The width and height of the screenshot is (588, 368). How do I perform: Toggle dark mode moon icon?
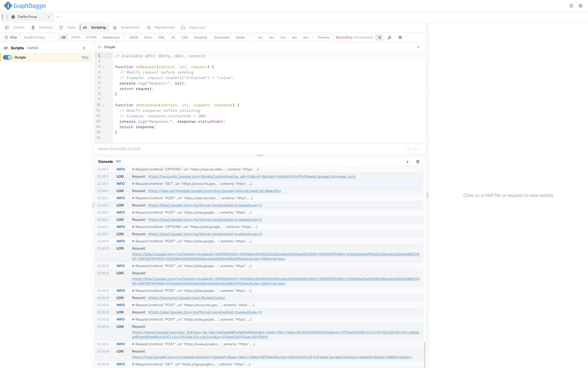571,6
